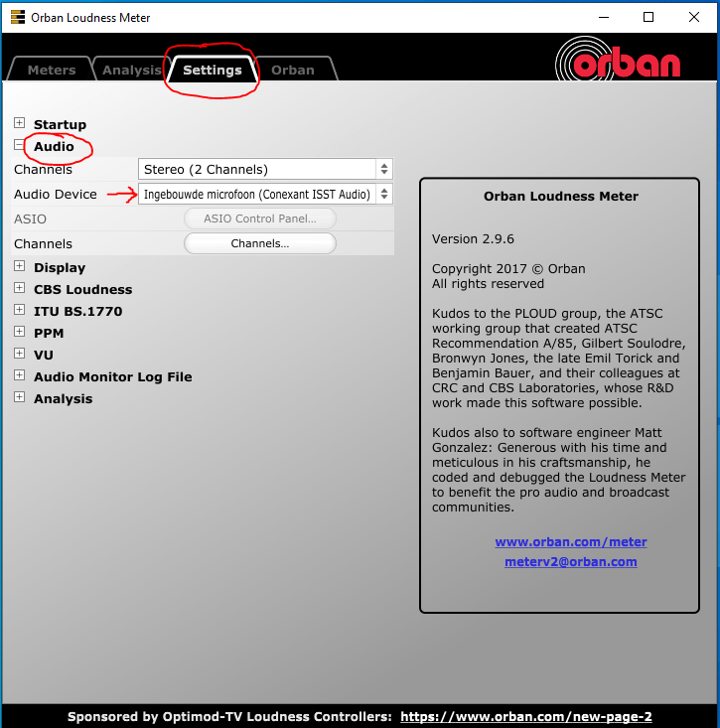This screenshot has height=728, width=720.
Task: Expand the VU section
Action: coord(19,354)
